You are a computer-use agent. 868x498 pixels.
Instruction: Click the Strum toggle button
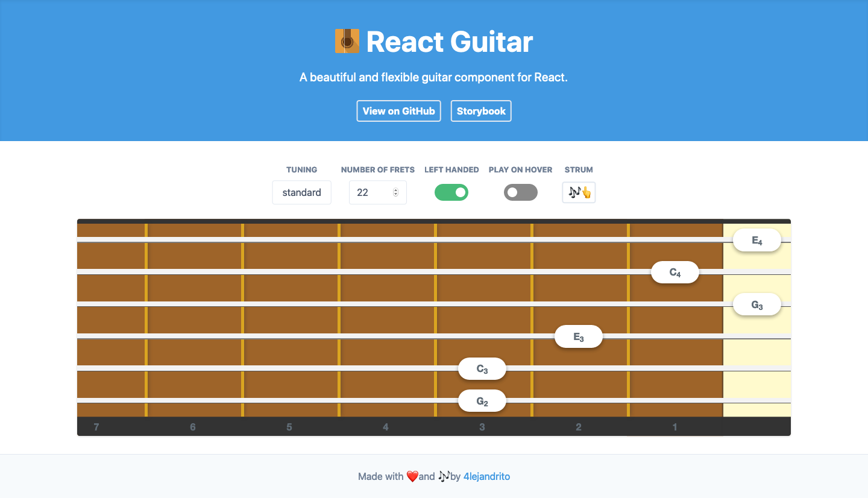click(x=578, y=192)
